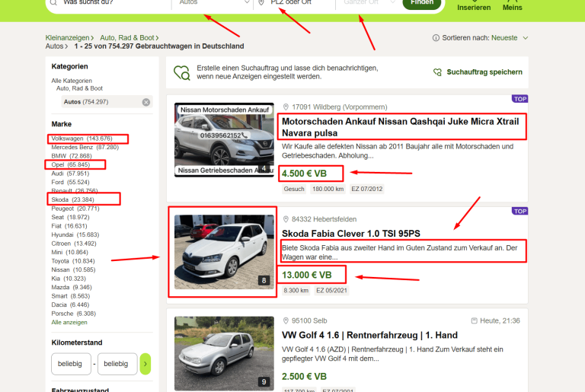Click heart icon beside Suchauftrag speichern

[x=438, y=72]
